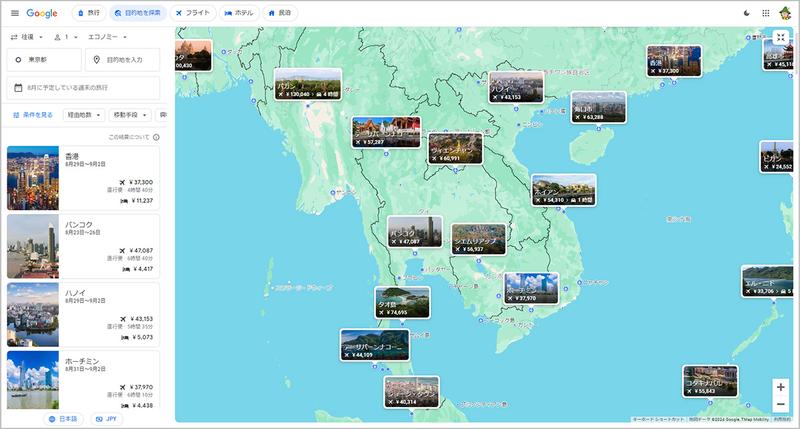The height and width of the screenshot is (429, 800).
Task: Toggle dark mode moon icon
Action: pos(746,13)
